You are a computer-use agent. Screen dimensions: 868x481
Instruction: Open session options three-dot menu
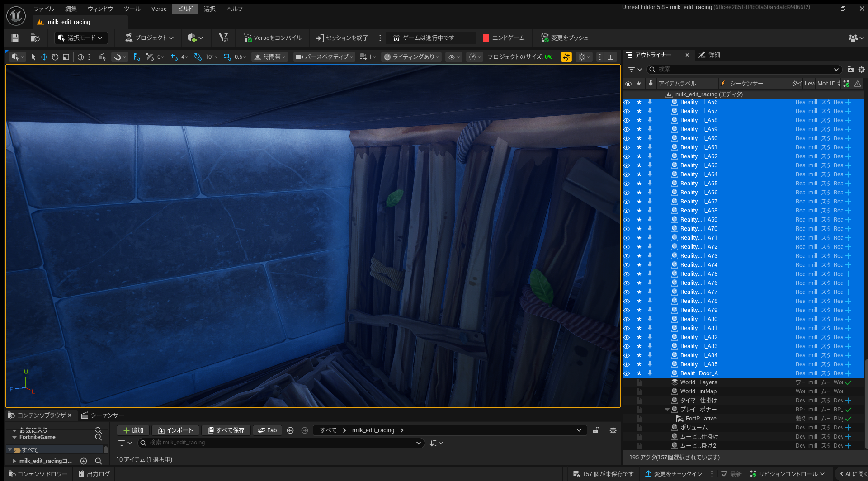[380, 38]
